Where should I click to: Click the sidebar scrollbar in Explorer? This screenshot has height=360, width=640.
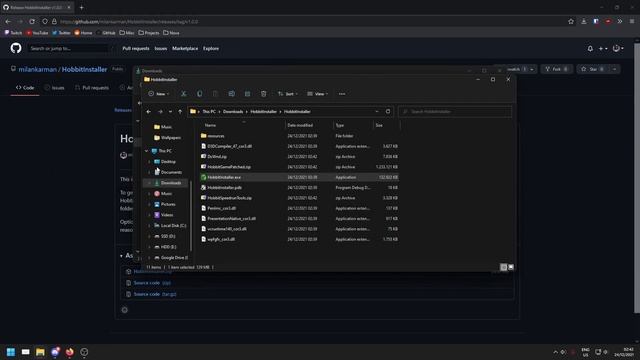pos(191,216)
